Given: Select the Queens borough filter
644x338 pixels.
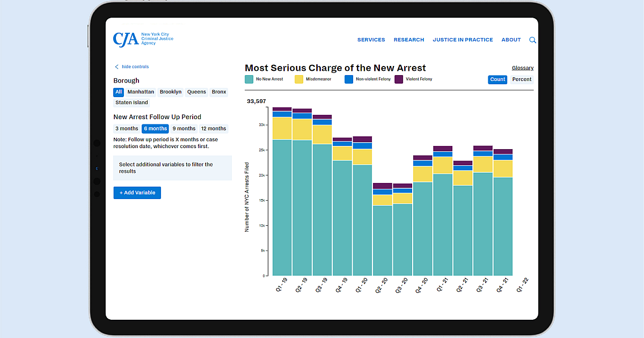Looking at the screenshot, I should 196,92.
